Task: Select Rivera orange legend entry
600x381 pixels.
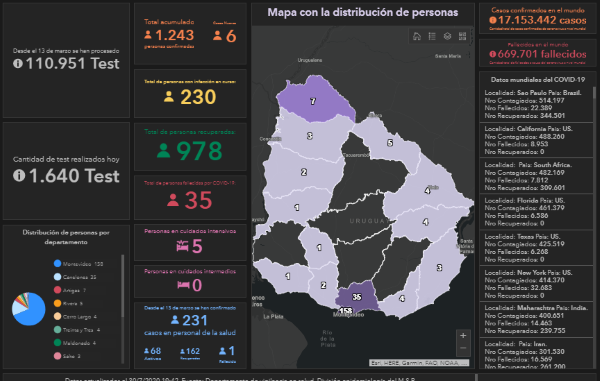Action: 68,303
